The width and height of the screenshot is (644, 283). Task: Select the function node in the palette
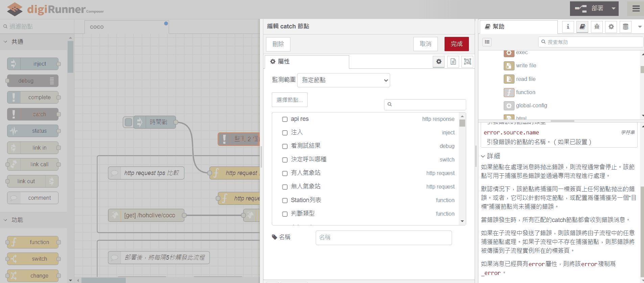[33, 242]
